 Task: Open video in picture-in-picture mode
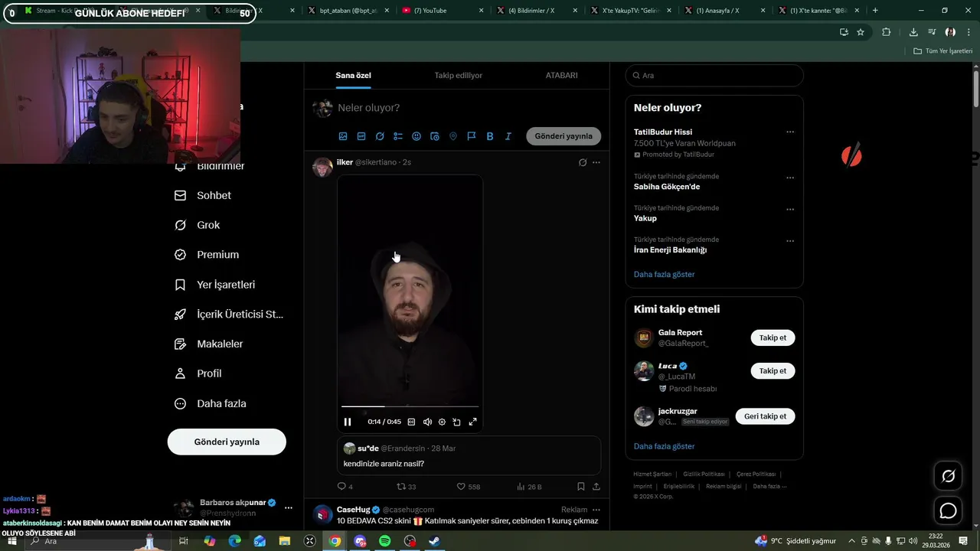point(457,422)
